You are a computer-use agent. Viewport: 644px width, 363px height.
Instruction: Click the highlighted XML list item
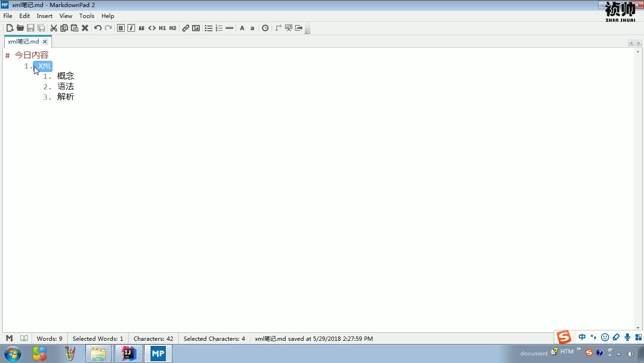(x=43, y=66)
